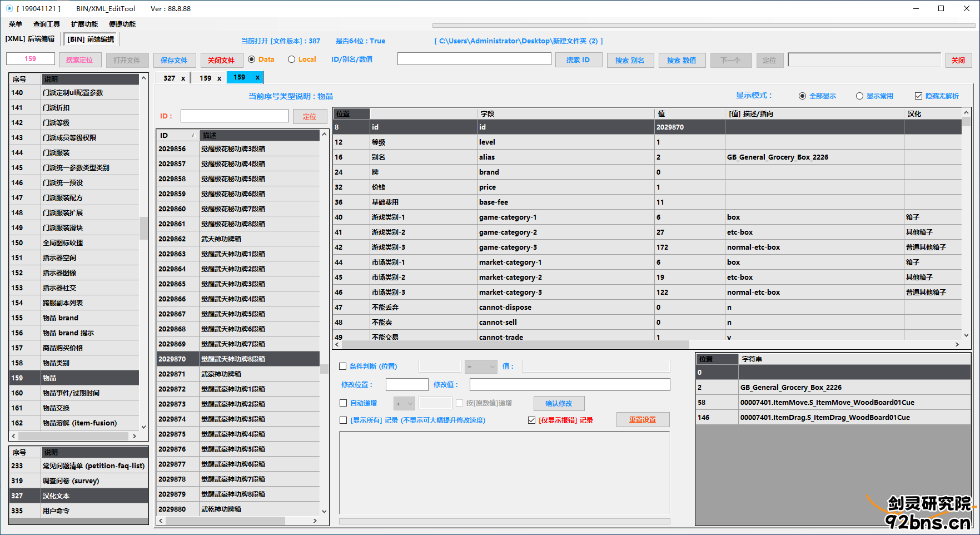Image resolution: width=980 pixels, height=535 pixels.
Task: Click the 保存文件 button
Action: pos(174,60)
